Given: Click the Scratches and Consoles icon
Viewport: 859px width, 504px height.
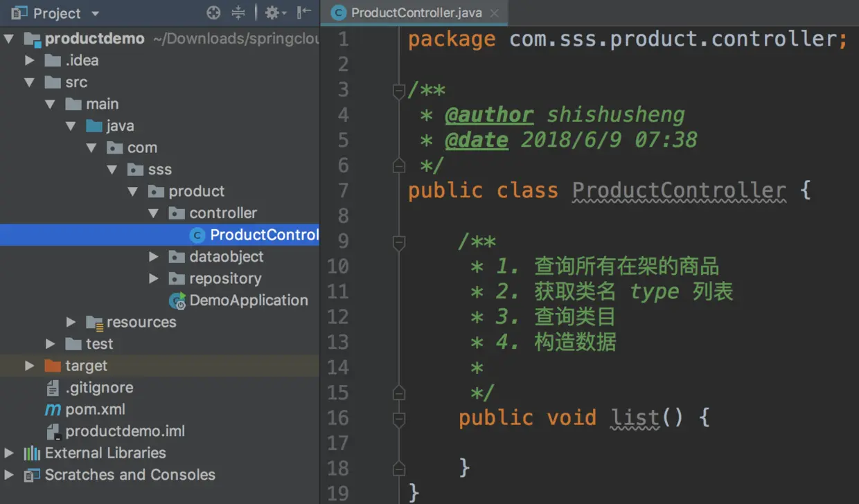Looking at the screenshot, I should [x=32, y=475].
